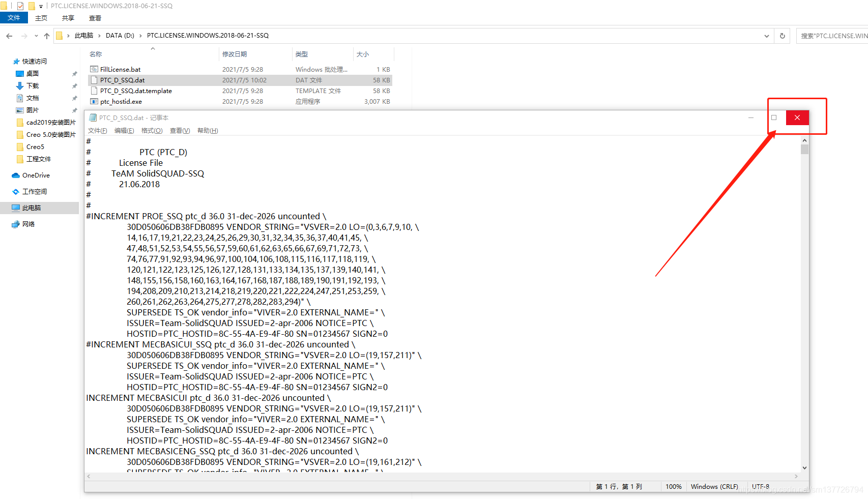The height and width of the screenshot is (499, 868).
Task: Open the 文件 ribbon tab in Explorer
Action: pyautogui.click(x=14, y=18)
